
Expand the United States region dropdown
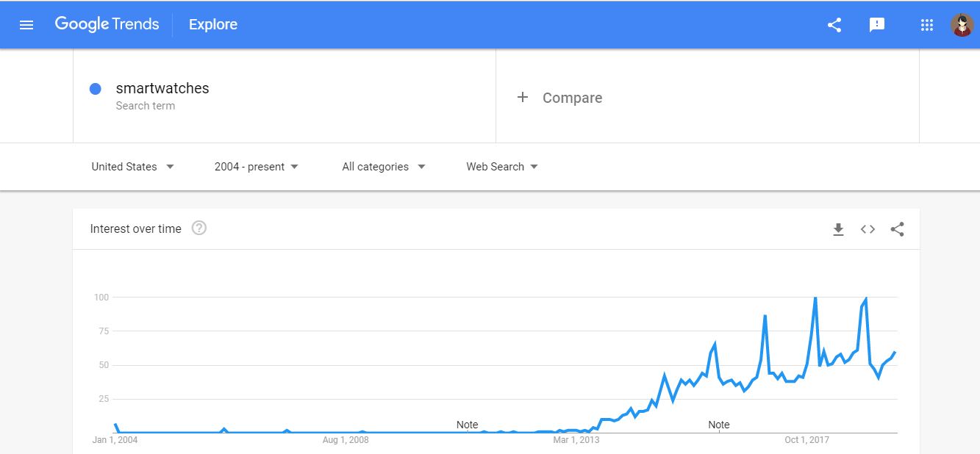tap(133, 167)
